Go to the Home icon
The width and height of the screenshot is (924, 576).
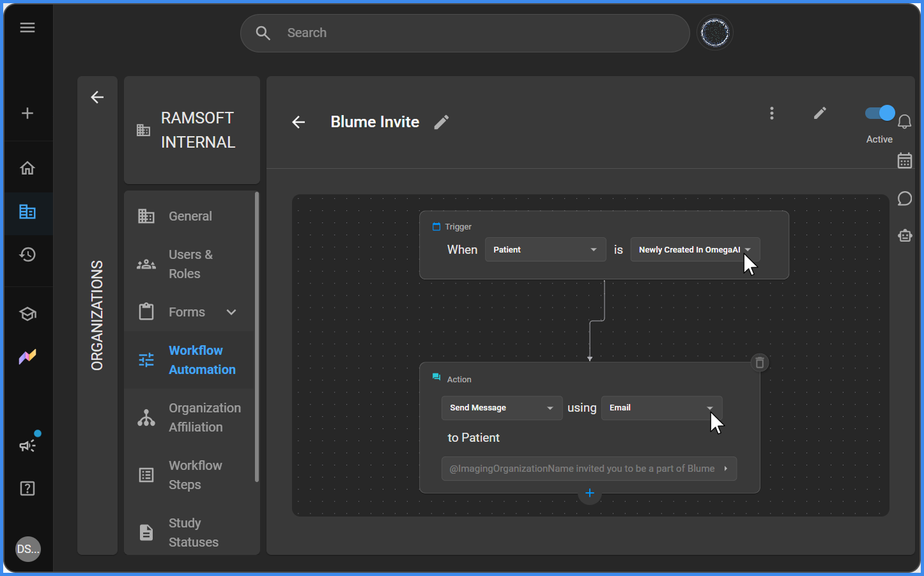click(27, 168)
